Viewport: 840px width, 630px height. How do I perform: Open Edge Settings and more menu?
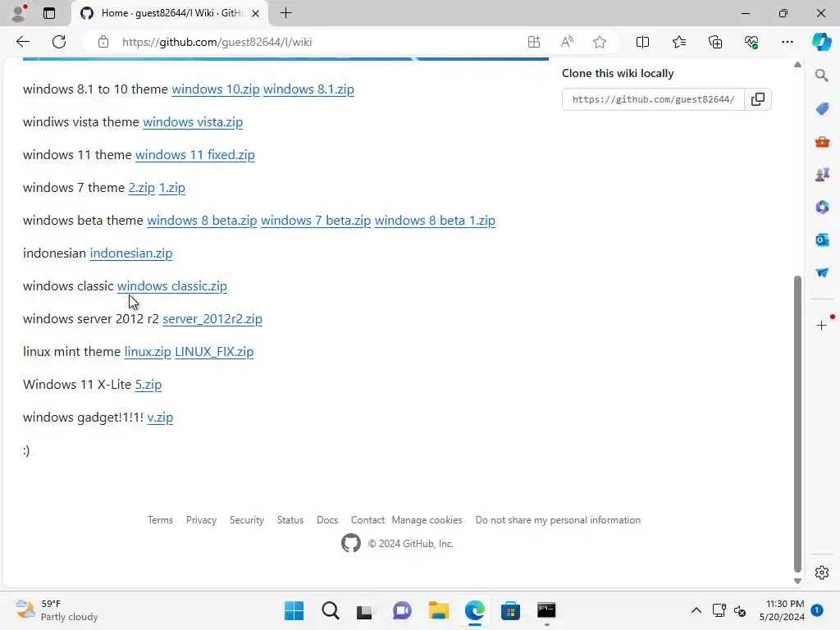787,42
